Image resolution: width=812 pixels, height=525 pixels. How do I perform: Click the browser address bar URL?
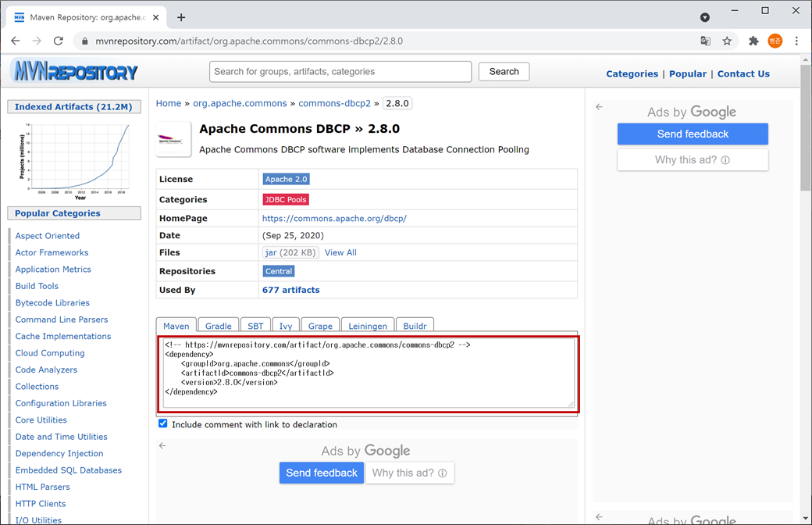tap(249, 41)
